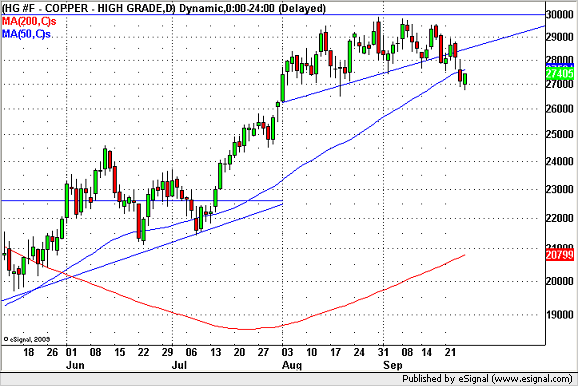578x386 pixels.
Task: Click the date label 18 on time axis
Action: pyautogui.click(x=29, y=352)
